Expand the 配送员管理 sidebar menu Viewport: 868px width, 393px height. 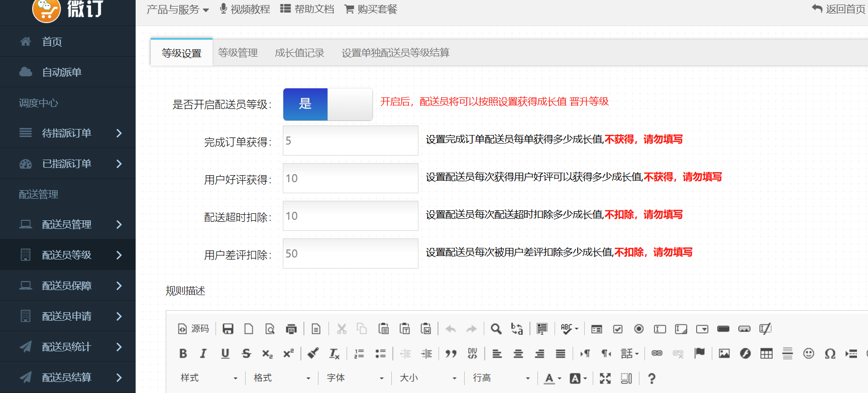(x=68, y=224)
